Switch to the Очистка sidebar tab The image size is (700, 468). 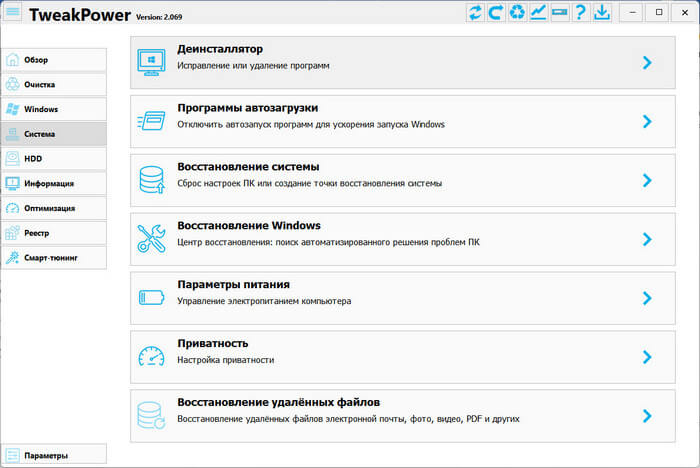coord(53,85)
